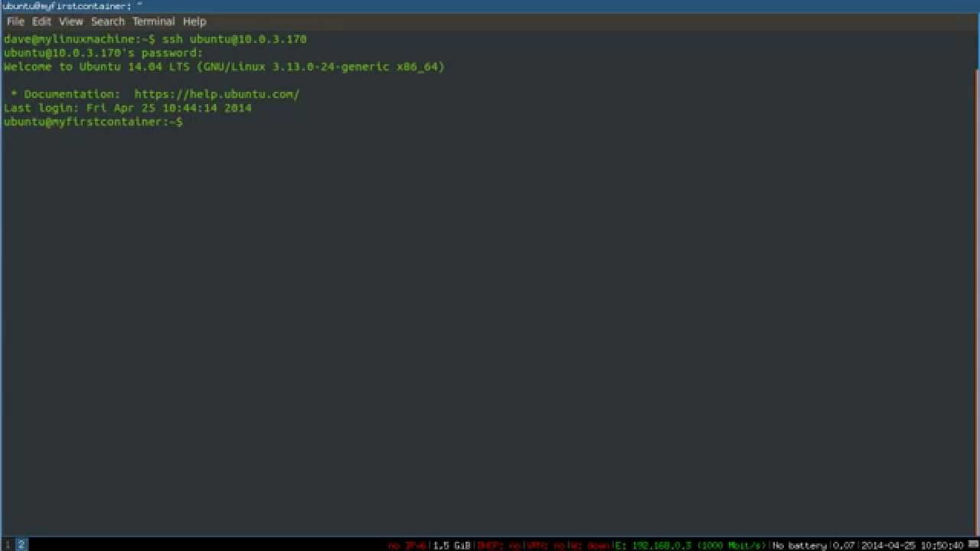980x551 pixels.
Task: Click the 0.07 load status entry
Action: [844, 546]
